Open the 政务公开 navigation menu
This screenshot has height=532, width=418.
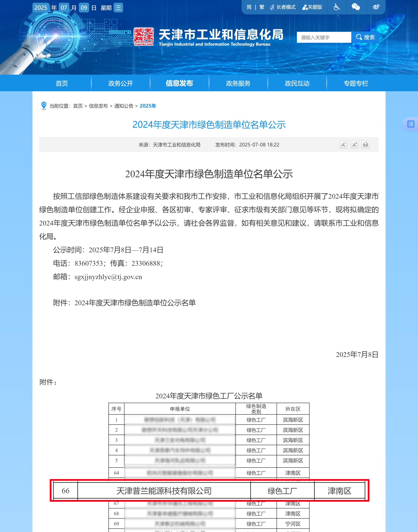(x=120, y=83)
